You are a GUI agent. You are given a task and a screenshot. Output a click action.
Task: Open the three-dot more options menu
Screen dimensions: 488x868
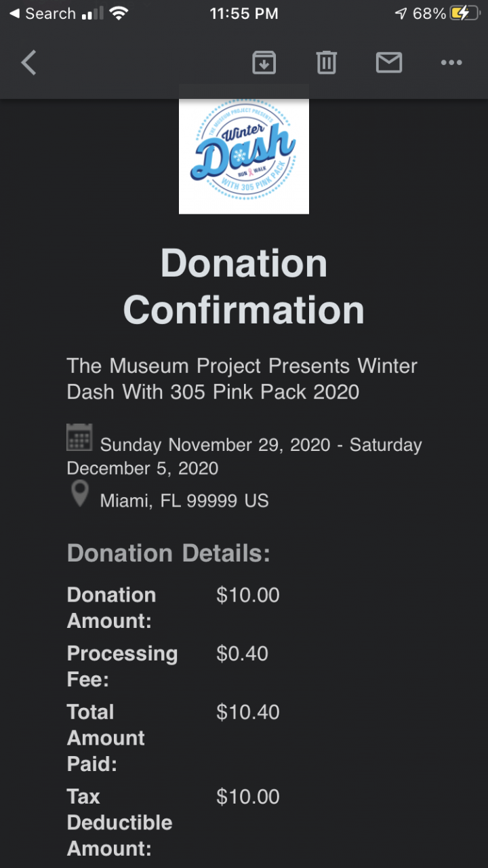click(x=451, y=63)
